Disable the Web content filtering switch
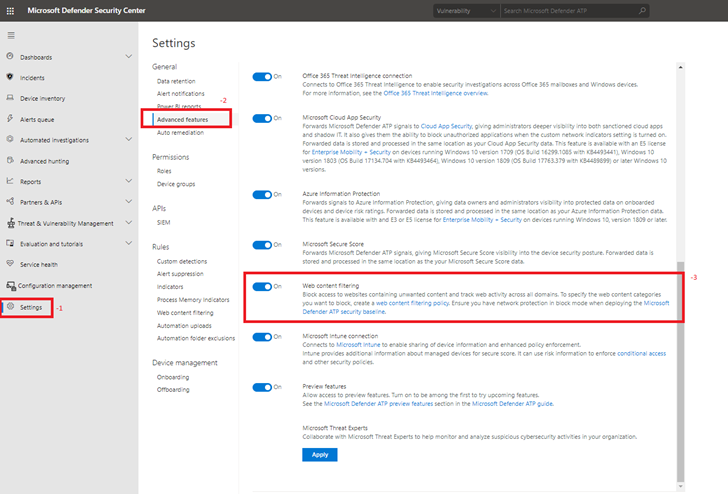 point(262,286)
